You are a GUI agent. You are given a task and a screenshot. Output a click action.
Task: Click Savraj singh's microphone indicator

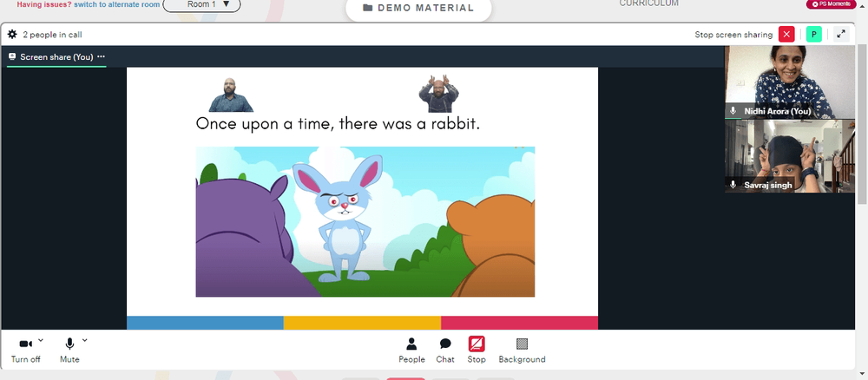tap(733, 185)
